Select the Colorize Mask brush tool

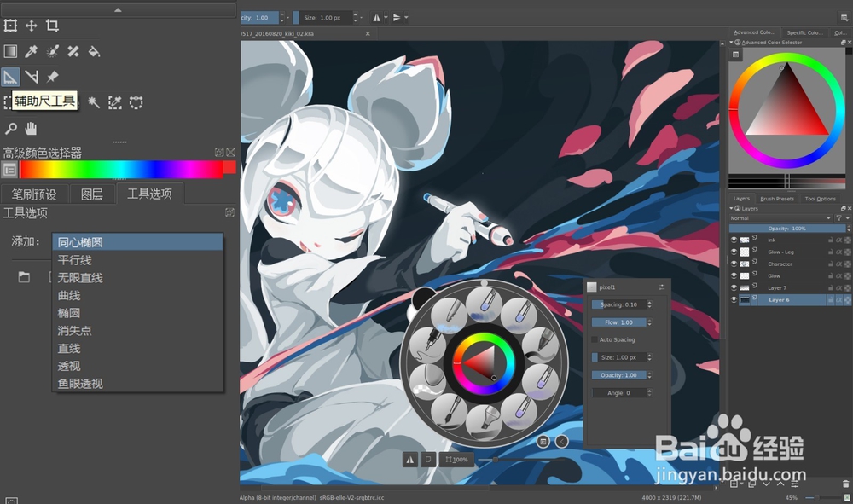click(52, 51)
